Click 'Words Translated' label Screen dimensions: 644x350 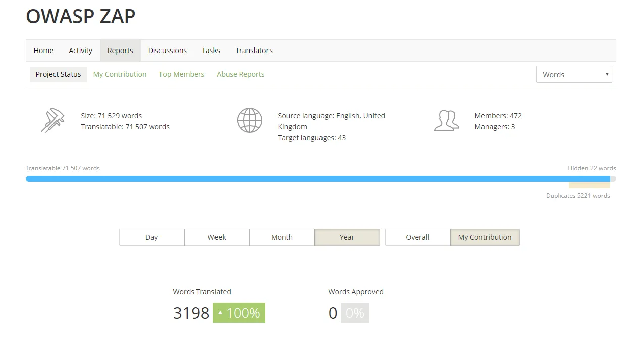202,292
